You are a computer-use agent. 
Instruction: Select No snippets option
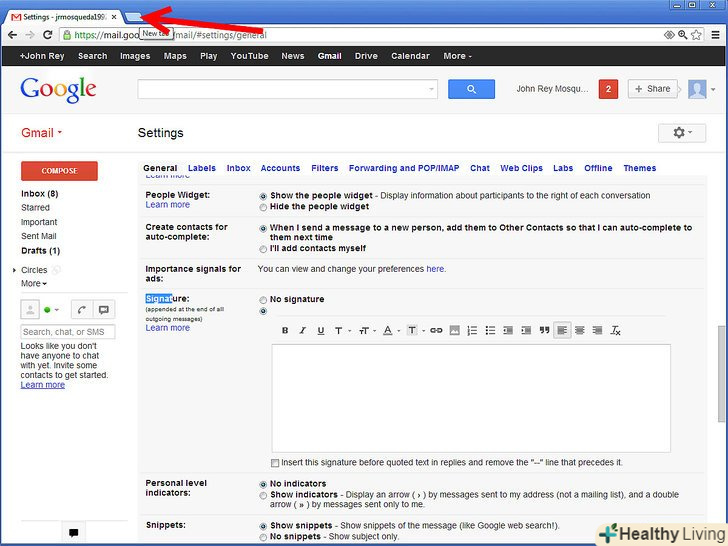(x=263, y=537)
